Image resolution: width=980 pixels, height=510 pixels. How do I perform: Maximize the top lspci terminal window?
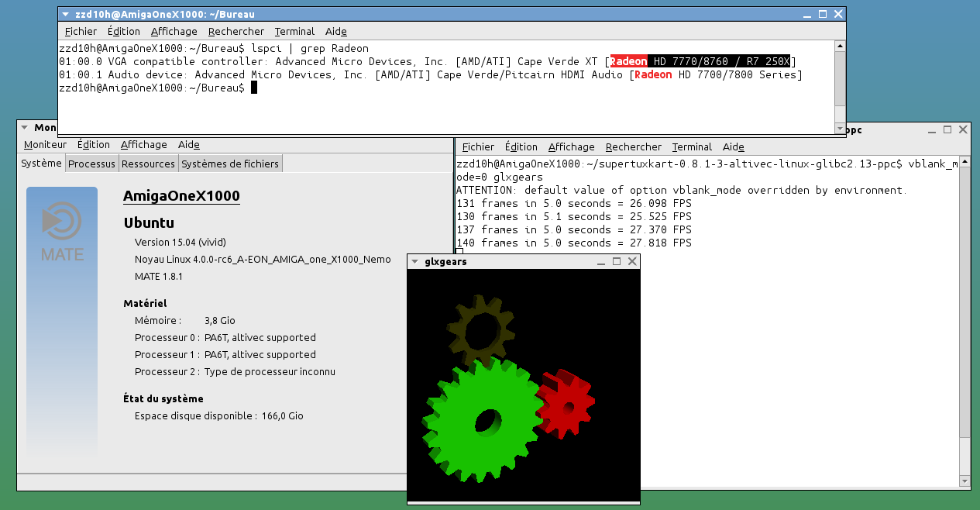tap(823, 14)
